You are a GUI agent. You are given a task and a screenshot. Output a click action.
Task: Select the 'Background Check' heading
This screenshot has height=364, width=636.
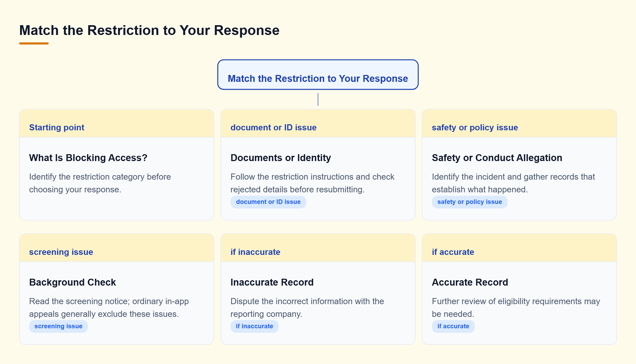coord(72,282)
